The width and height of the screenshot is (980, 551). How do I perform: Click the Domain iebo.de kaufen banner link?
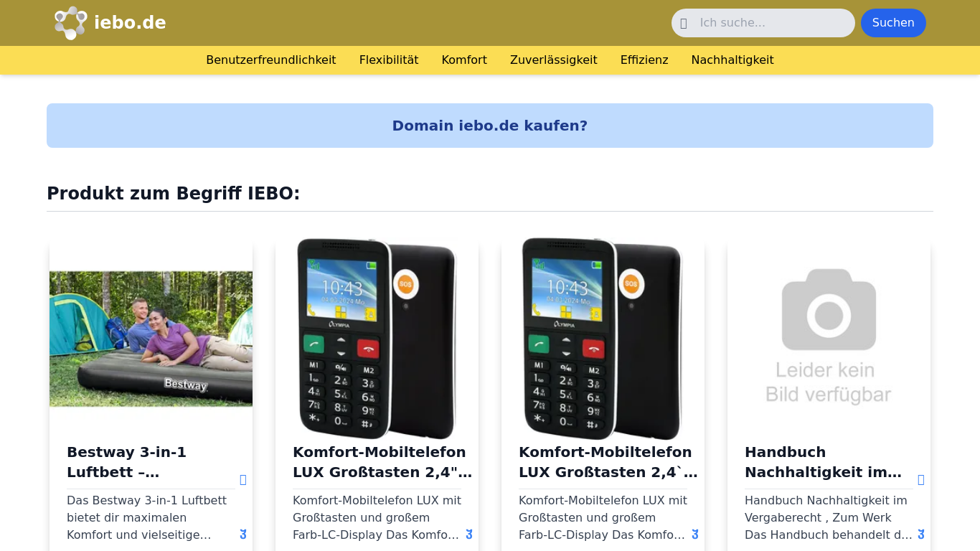pos(490,126)
